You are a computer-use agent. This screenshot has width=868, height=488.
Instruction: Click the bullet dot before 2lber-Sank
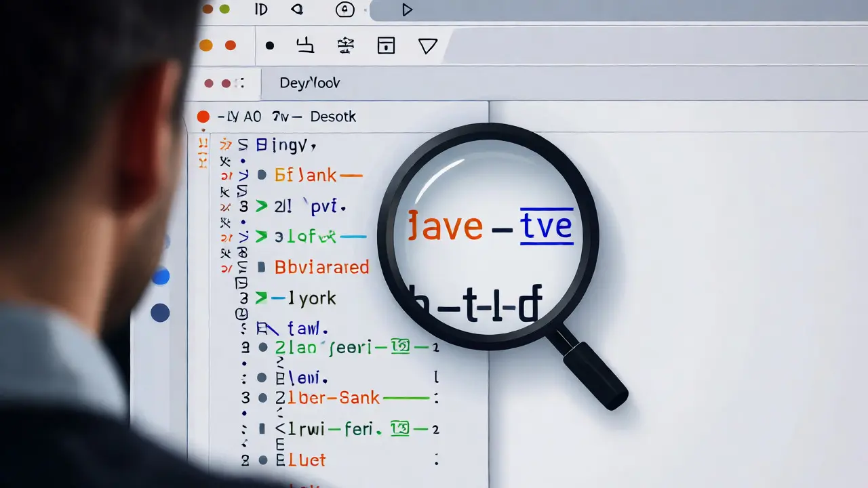click(262, 398)
